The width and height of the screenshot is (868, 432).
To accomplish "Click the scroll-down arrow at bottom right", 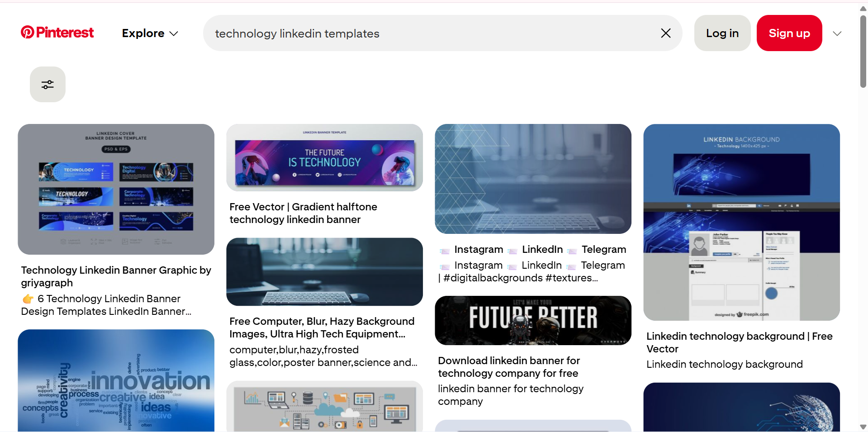I will [862, 427].
